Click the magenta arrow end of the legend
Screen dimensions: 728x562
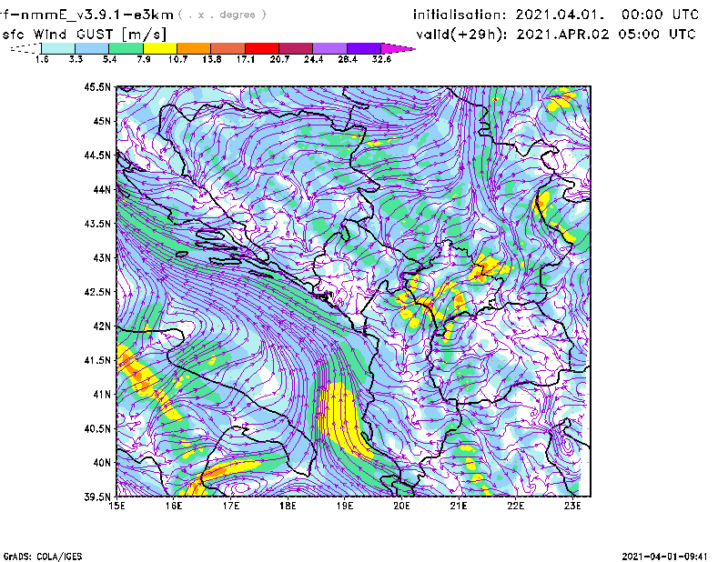coord(398,48)
